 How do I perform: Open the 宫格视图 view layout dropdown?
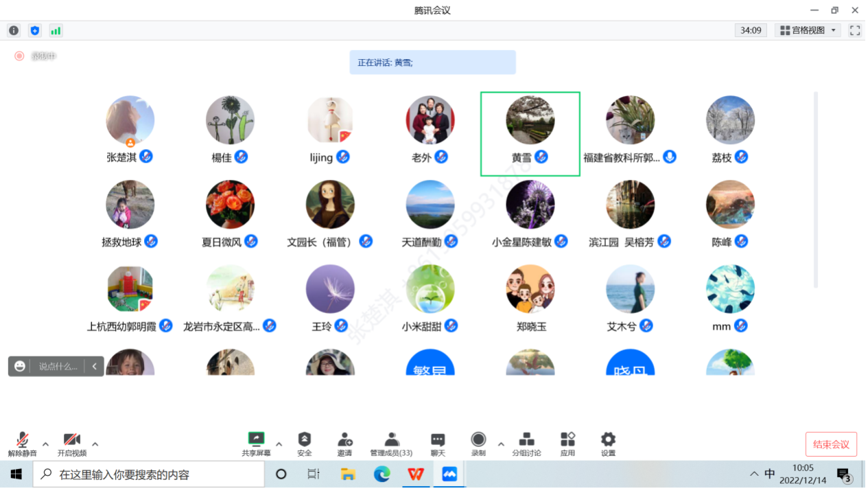tap(808, 30)
